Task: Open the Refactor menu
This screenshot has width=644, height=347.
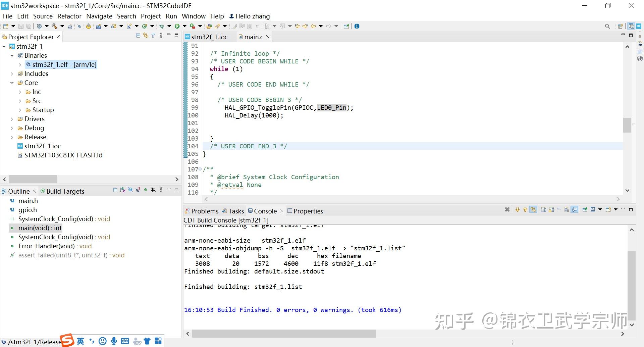Action: coord(69,16)
